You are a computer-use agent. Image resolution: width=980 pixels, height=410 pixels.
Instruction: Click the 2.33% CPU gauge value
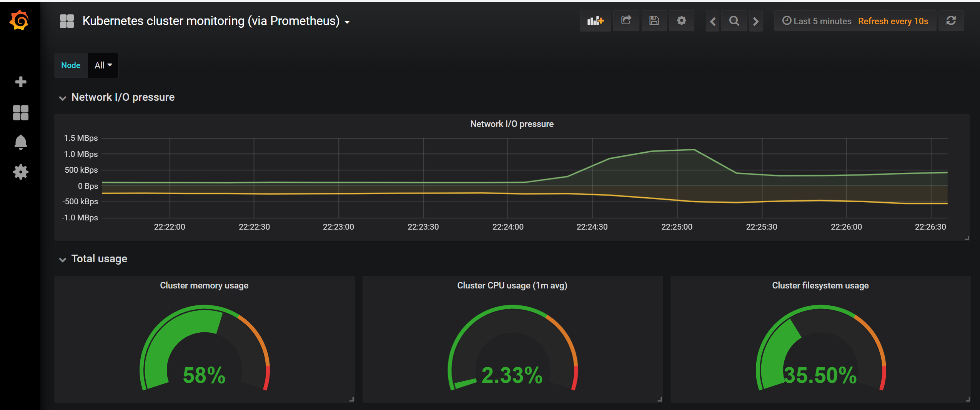(512, 375)
